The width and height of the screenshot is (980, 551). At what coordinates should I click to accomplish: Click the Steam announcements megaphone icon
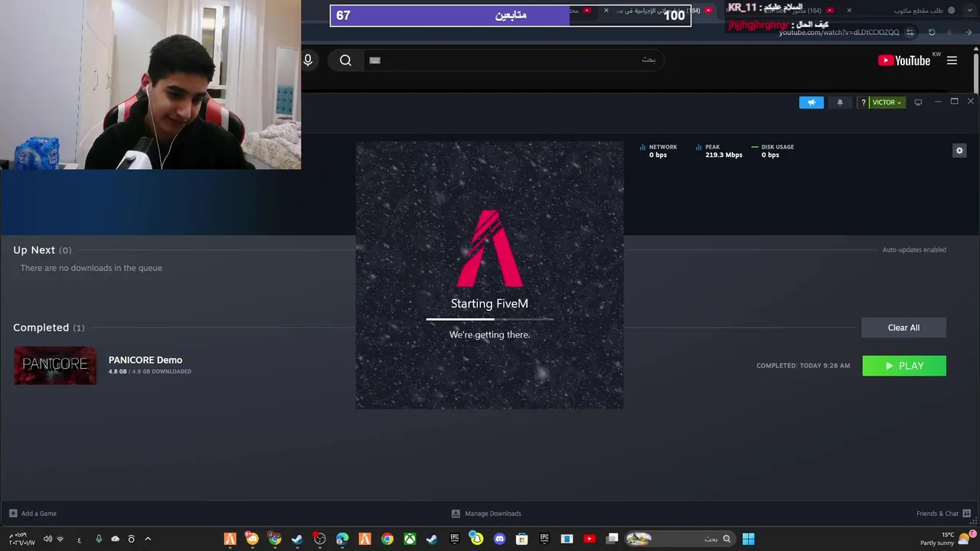pyautogui.click(x=812, y=102)
